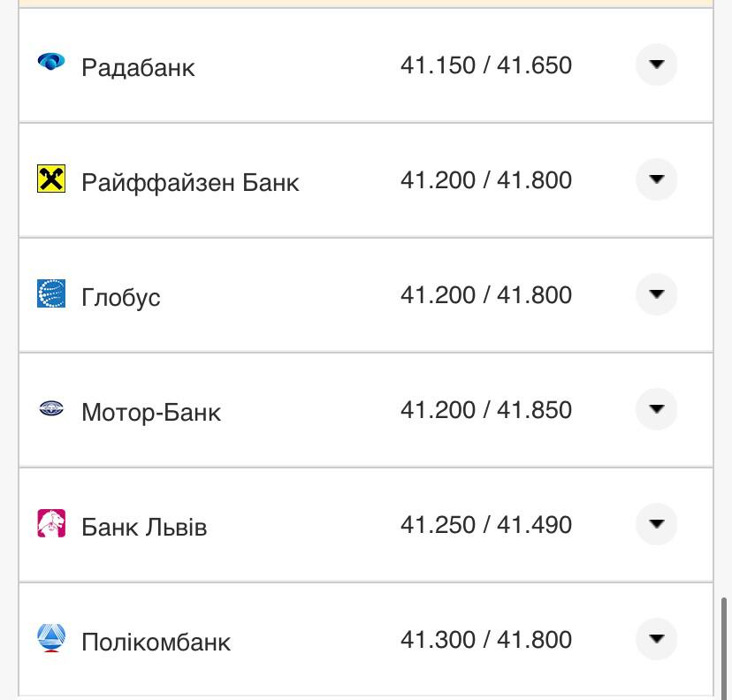Click the Радабанк logo icon

pos(51,62)
